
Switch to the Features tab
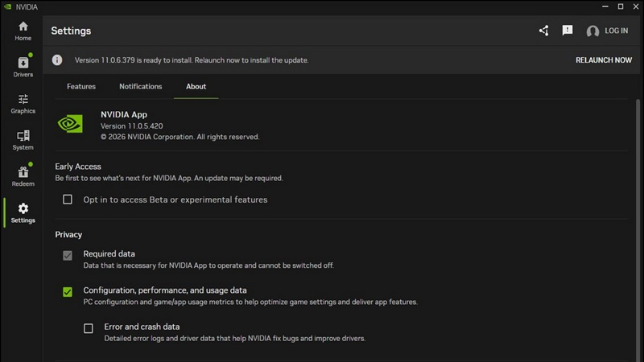click(81, 86)
